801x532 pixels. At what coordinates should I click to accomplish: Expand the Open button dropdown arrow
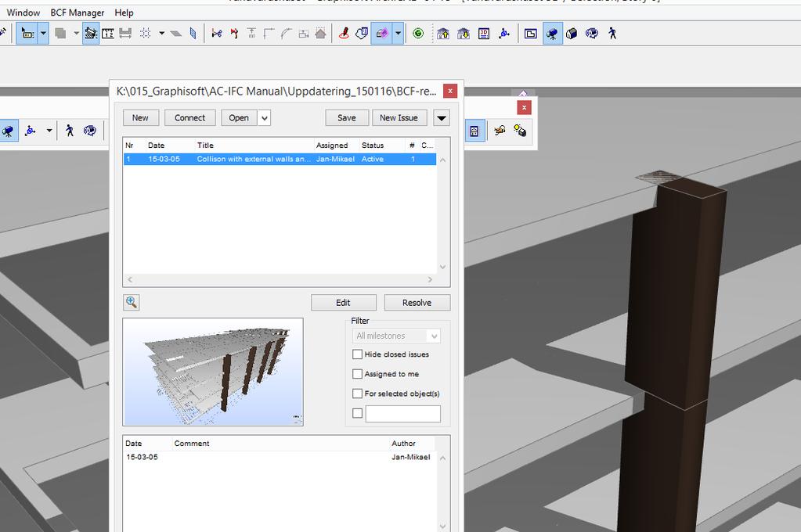pyautogui.click(x=264, y=118)
